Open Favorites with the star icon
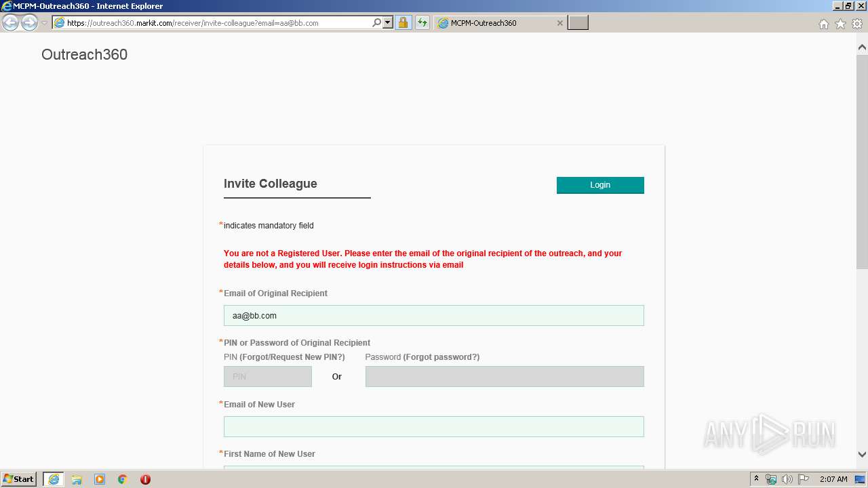Image resolution: width=868 pixels, height=488 pixels. point(840,24)
